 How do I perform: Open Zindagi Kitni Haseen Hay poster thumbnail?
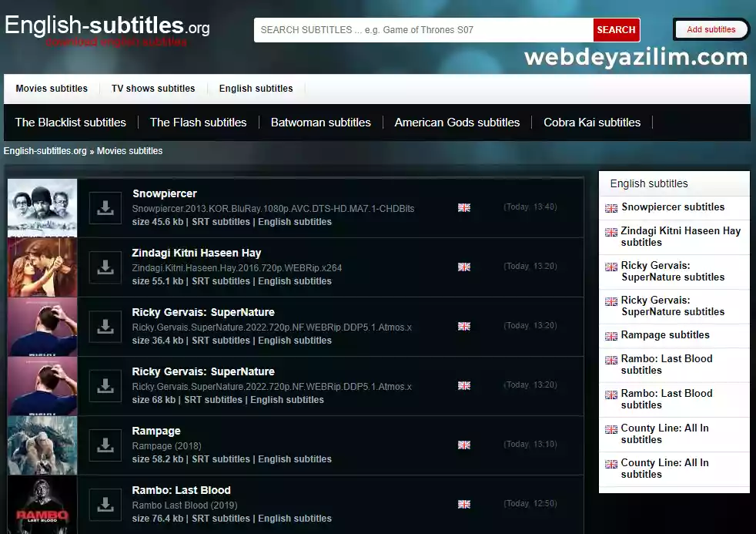[x=42, y=267]
